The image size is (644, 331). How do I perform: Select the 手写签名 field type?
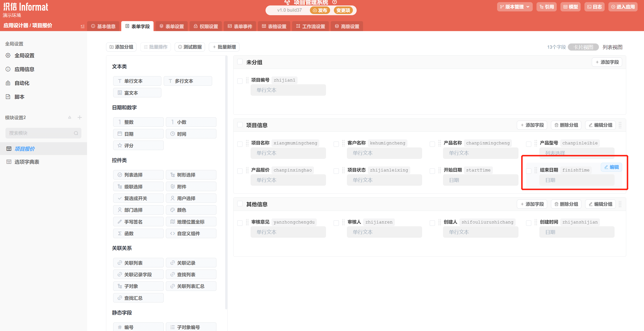tap(138, 222)
